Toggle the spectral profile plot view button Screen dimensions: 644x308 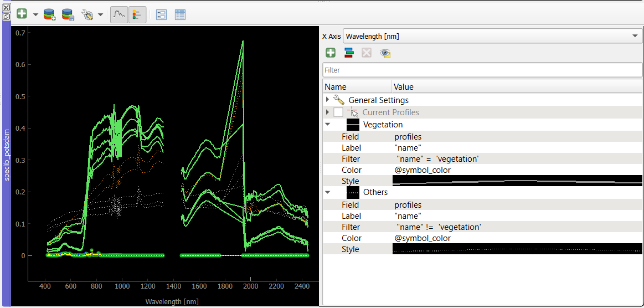(x=119, y=15)
